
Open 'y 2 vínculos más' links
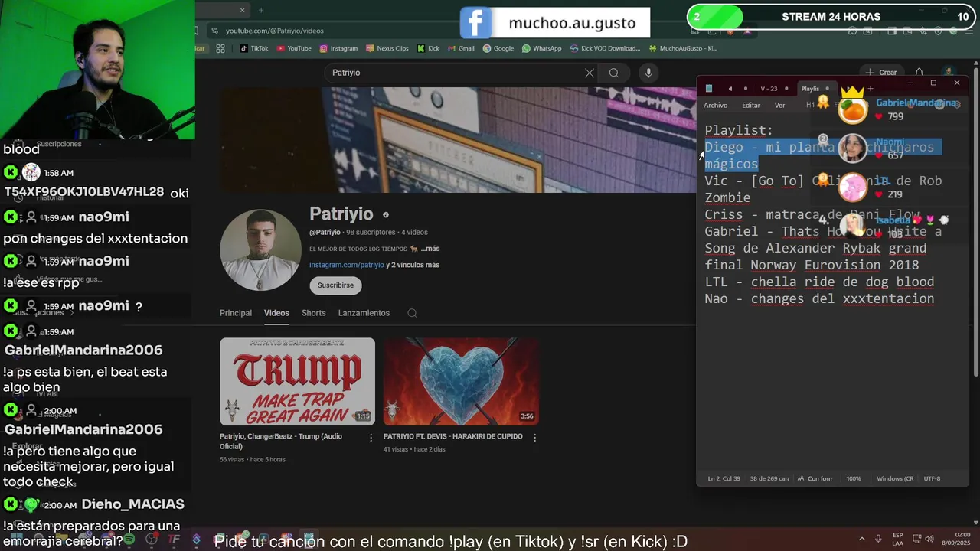413,265
